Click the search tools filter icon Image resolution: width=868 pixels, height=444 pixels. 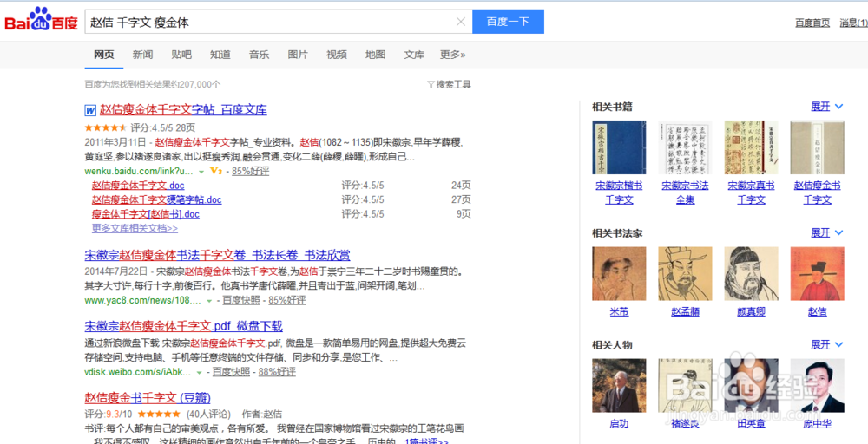click(x=431, y=85)
